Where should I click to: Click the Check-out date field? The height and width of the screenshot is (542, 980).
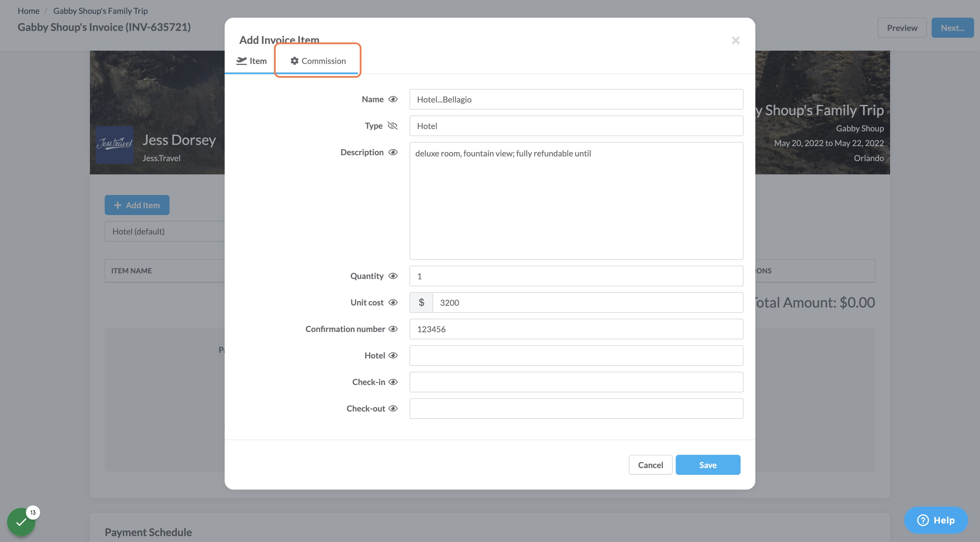click(x=576, y=409)
